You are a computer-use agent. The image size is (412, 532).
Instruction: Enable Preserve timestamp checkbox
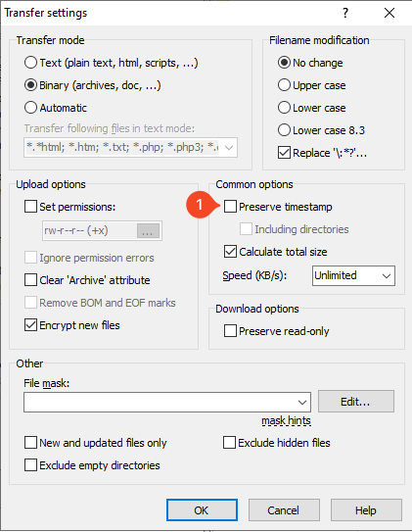(x=230, y=207)
